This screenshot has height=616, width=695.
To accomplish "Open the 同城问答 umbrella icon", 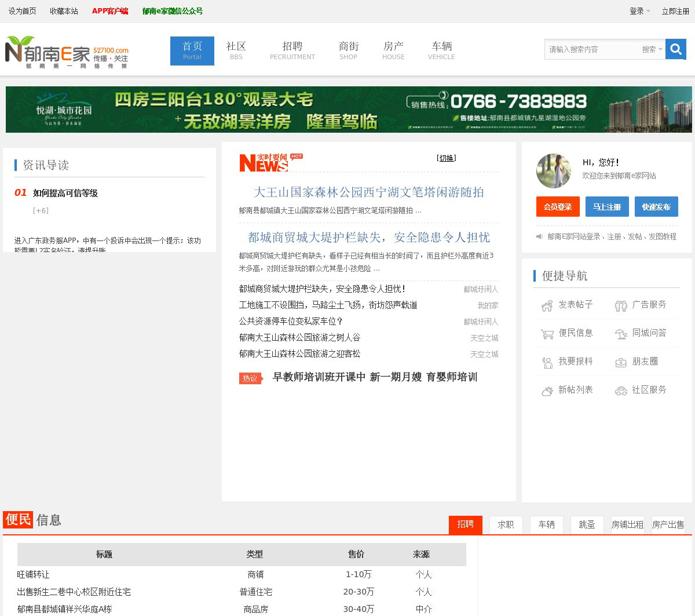I will click(621, 334).
